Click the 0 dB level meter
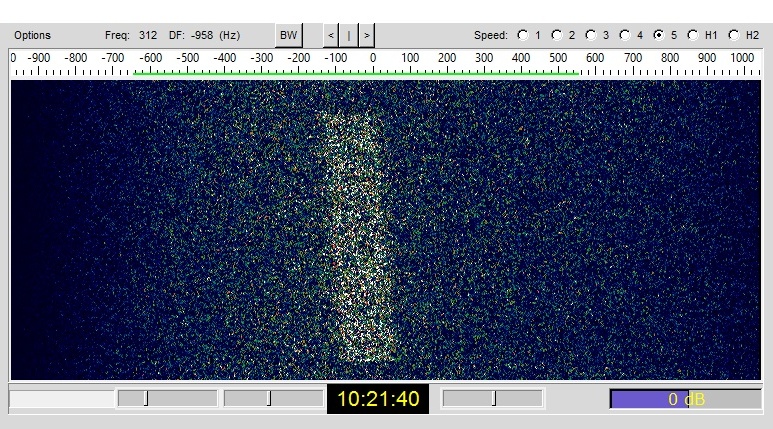773x429 pixels. tap(686, 399)
